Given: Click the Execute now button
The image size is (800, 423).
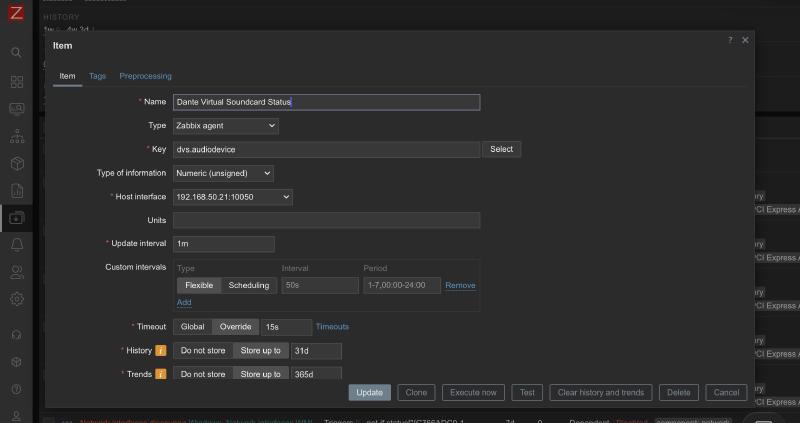Looking at the screenshot, I should pos(473,392).
